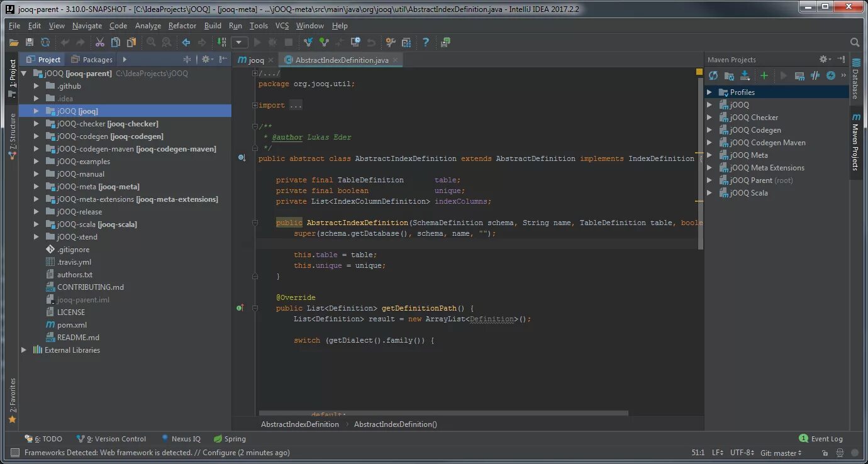Open the Project Structure icon
The width and height of the screenshot is (868, 464).
406,42
